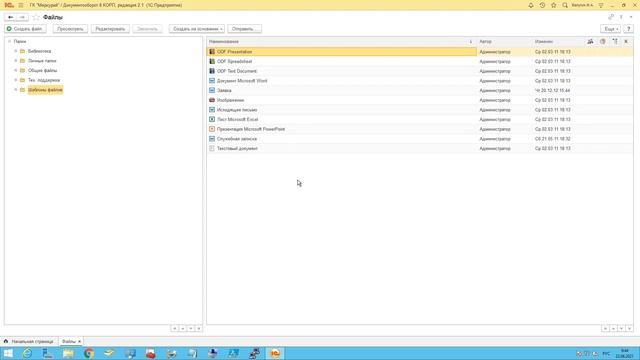Click the tree-view icon in list header

[x=615, y=42]
